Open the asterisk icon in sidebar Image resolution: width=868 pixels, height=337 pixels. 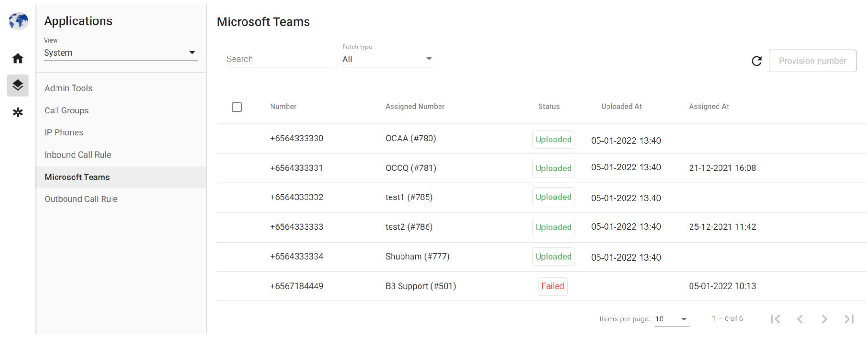18,112
